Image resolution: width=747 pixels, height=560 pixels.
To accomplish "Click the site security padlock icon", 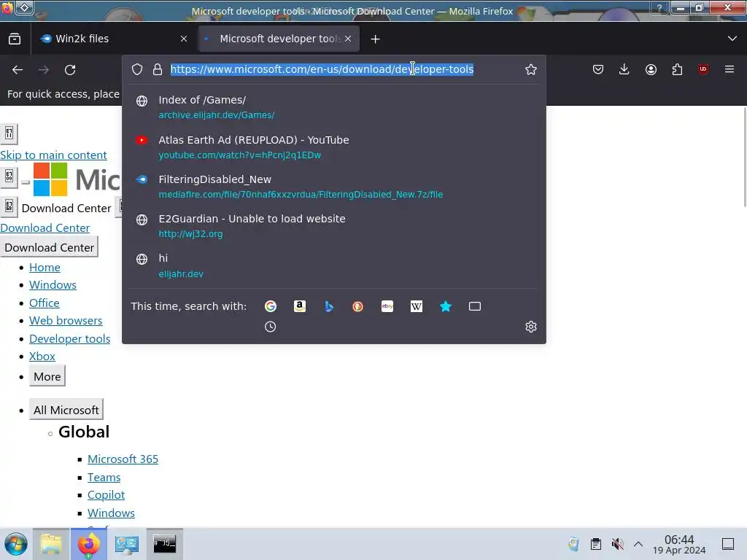I will pyautogui.click(x=158, y=69).
